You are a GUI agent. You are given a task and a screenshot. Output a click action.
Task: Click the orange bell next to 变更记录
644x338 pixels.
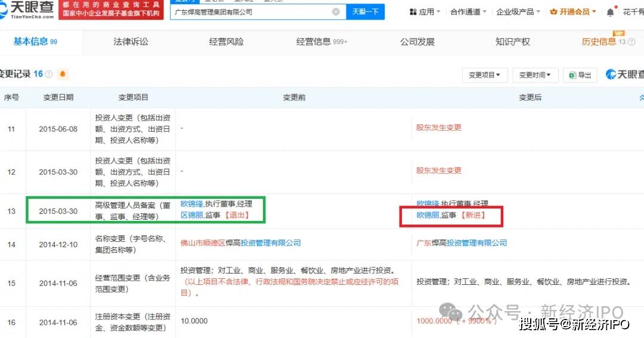63,74
